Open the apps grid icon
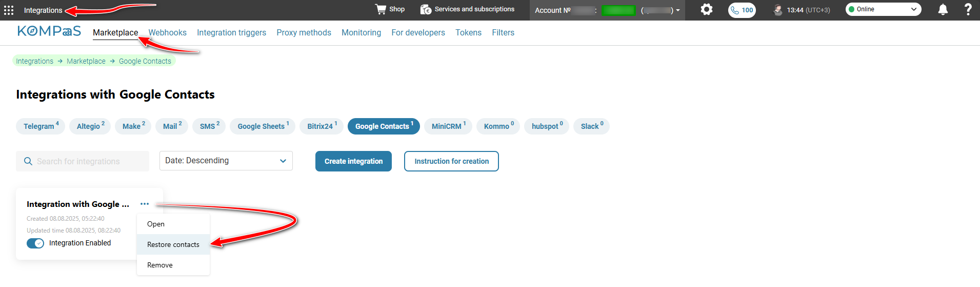 tap(9, 10)
